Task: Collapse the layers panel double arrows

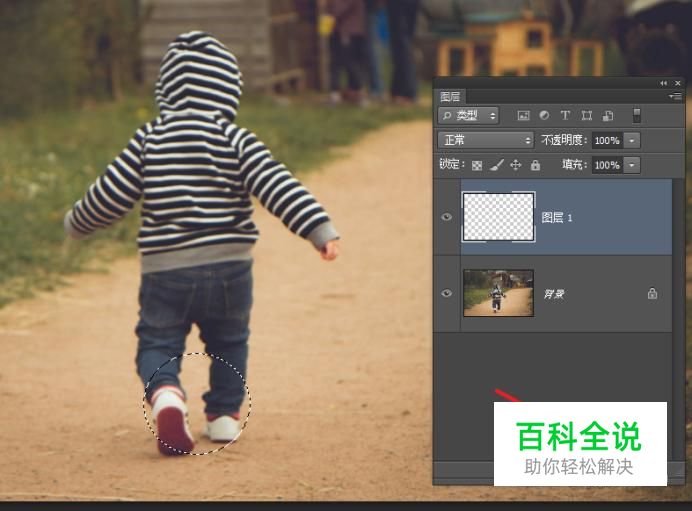Action: pos(664,83)
